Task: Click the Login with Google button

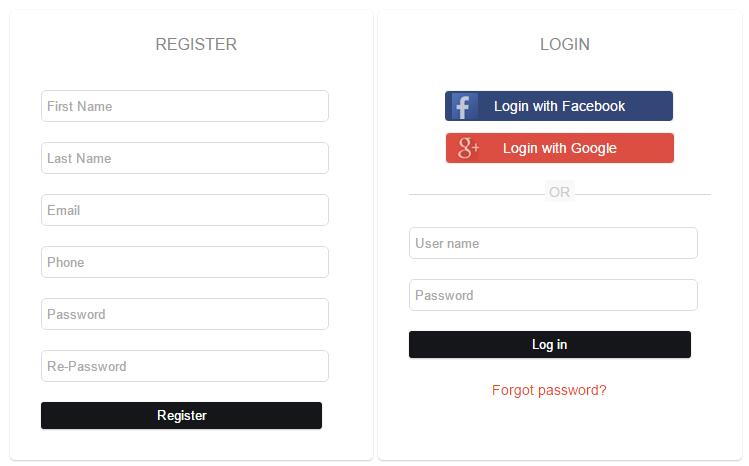Action: pyautogui.click(x=560, y=148)
